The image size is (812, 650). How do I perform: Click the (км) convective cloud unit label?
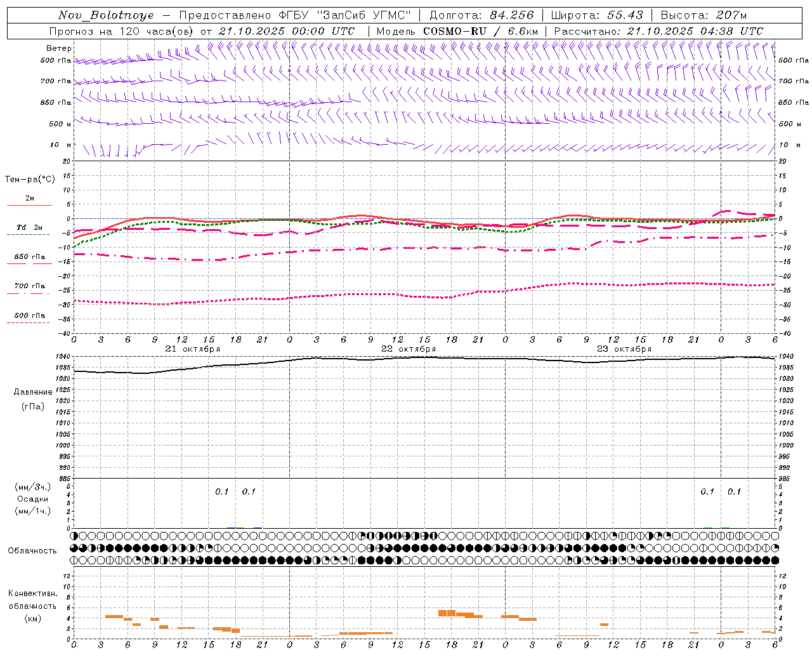coord(33,618)
